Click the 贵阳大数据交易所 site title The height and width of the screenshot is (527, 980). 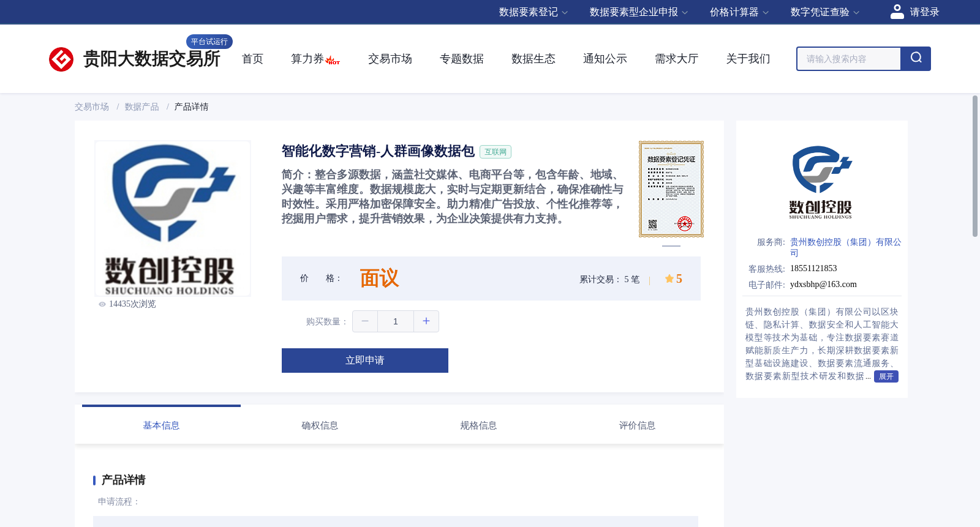coord(151,59)
